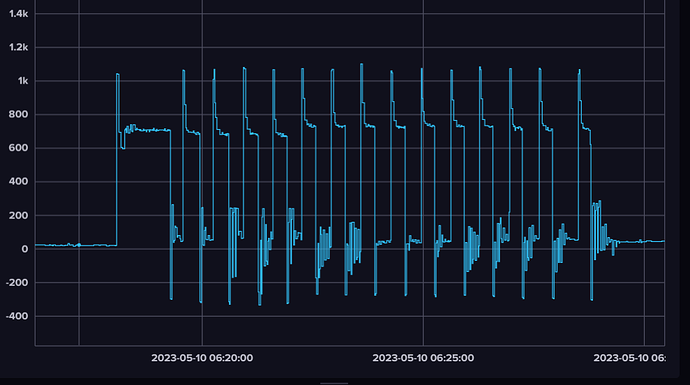This screenshot has width=690, height=385.
Task: Click the first spike's peak in the graph
Action: [117, 74]
